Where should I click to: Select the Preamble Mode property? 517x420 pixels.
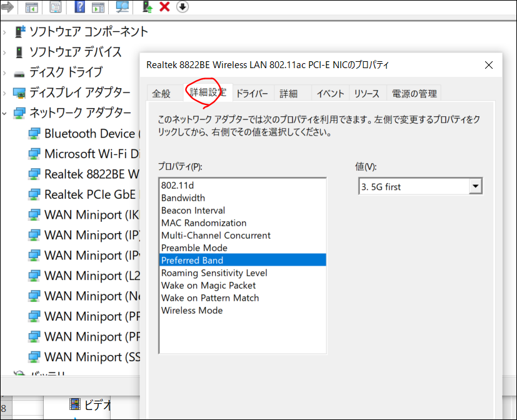pyautogui.click(x=243, y=248)
